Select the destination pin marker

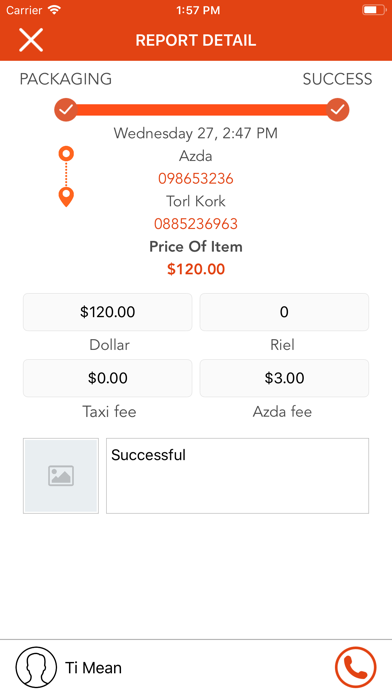(66, 197)
